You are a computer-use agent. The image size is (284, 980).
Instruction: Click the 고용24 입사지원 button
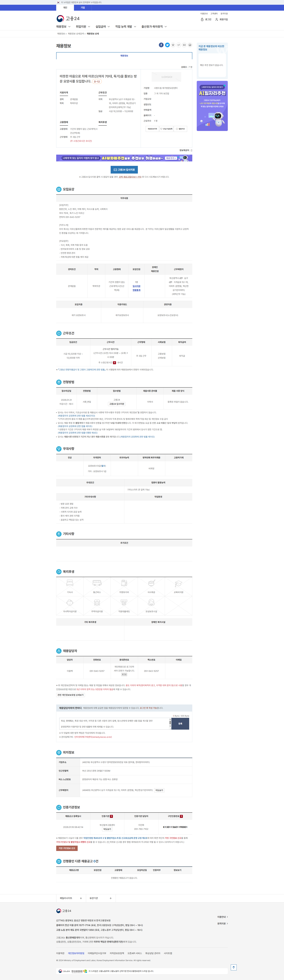pos(124,170)
